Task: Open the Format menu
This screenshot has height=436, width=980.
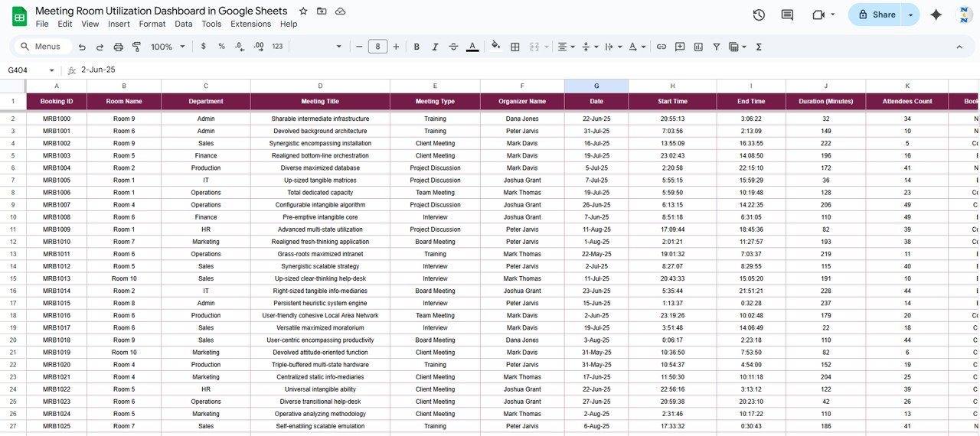Action: (152, 24)
